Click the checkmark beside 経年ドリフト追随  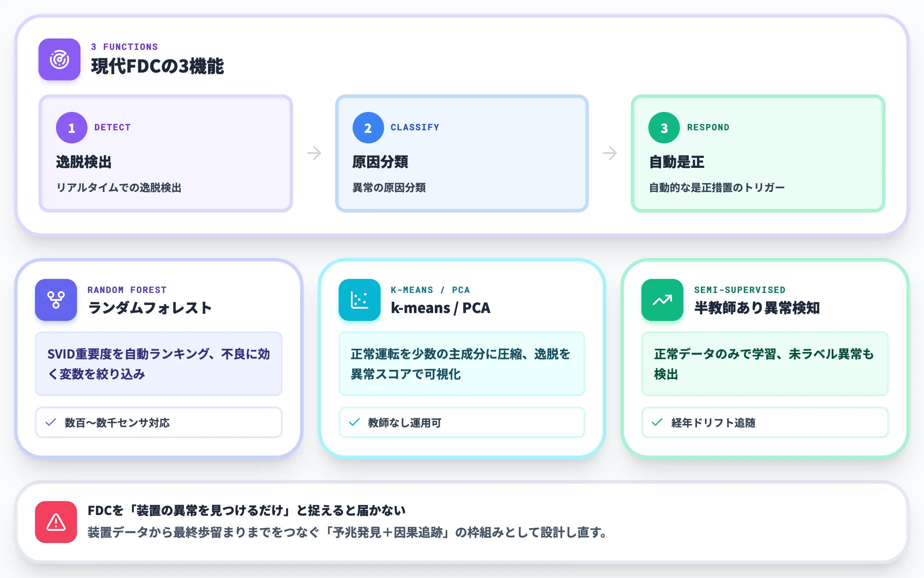point(657,422)
